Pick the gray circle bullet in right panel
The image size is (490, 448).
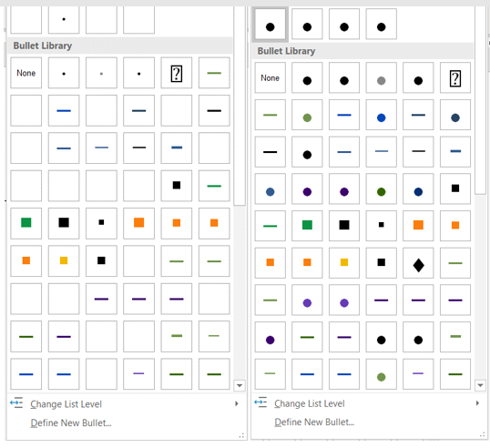tap(382, 77)
